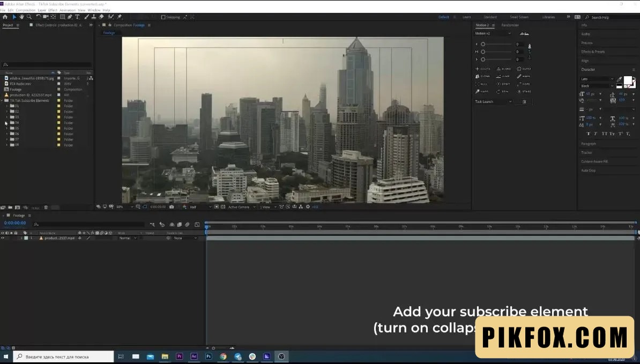Click the Burst button in Motion panel

pyautogui.click(x=524, y=69)
